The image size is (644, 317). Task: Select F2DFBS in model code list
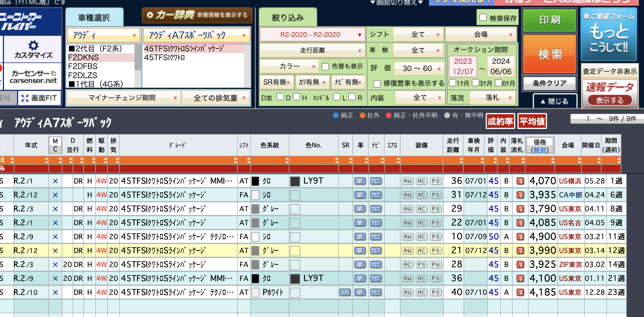tap(101, 66)
